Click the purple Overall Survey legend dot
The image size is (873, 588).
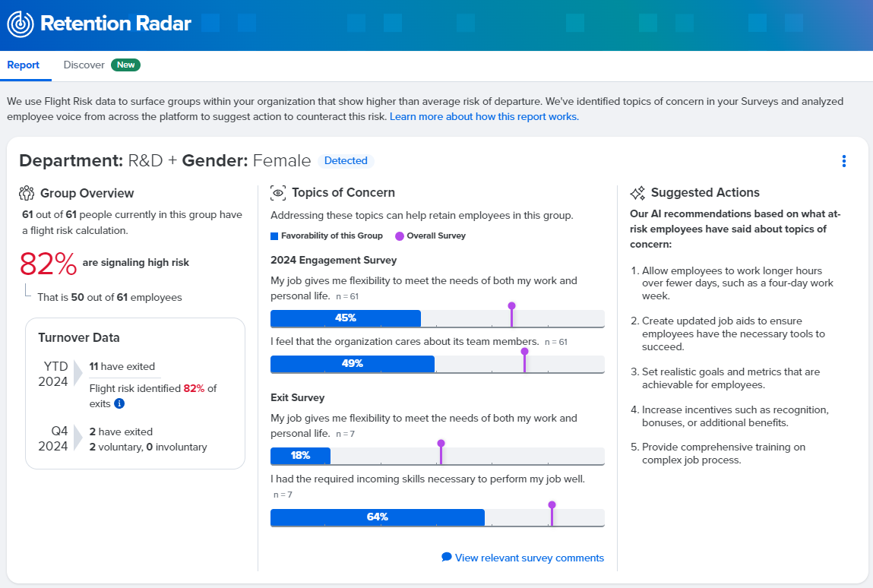pos(400,236)
